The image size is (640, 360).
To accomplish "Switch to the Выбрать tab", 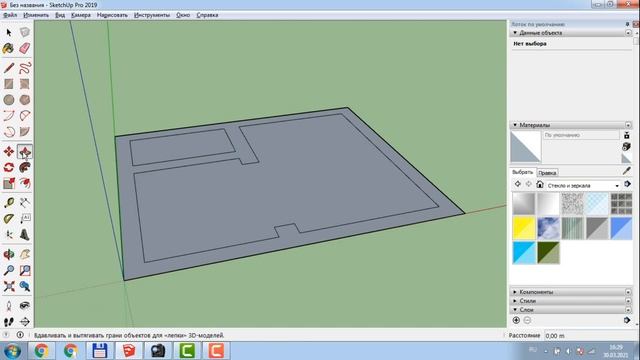I will coord(522,172).
